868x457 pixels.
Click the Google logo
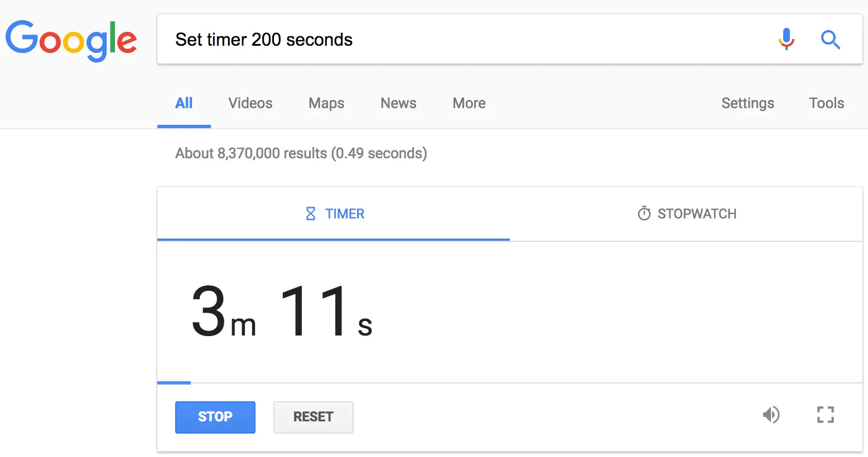[x=71, y=40]
